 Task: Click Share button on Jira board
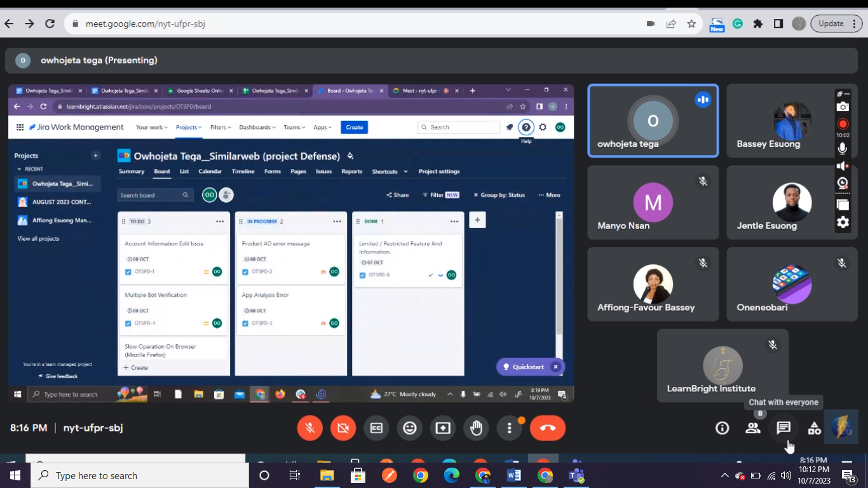tap(398, 195)
